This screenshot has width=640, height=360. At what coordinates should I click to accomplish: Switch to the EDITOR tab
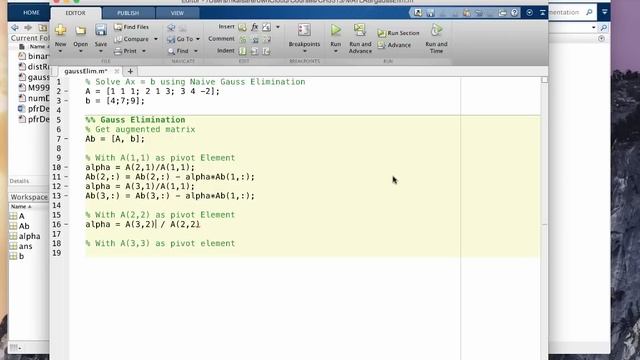pos(76,13)
